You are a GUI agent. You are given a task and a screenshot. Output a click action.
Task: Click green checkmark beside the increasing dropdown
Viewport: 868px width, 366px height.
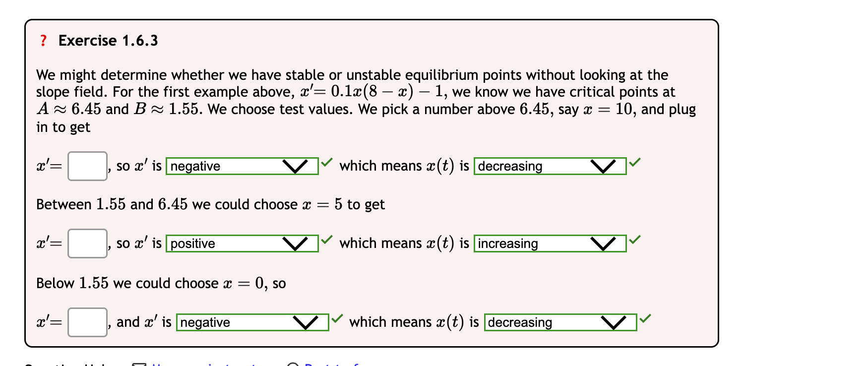coord(635,239)
